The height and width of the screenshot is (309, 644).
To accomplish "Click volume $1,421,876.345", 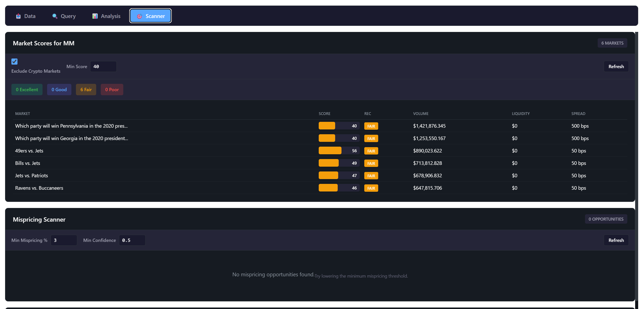I will (429, 126).
